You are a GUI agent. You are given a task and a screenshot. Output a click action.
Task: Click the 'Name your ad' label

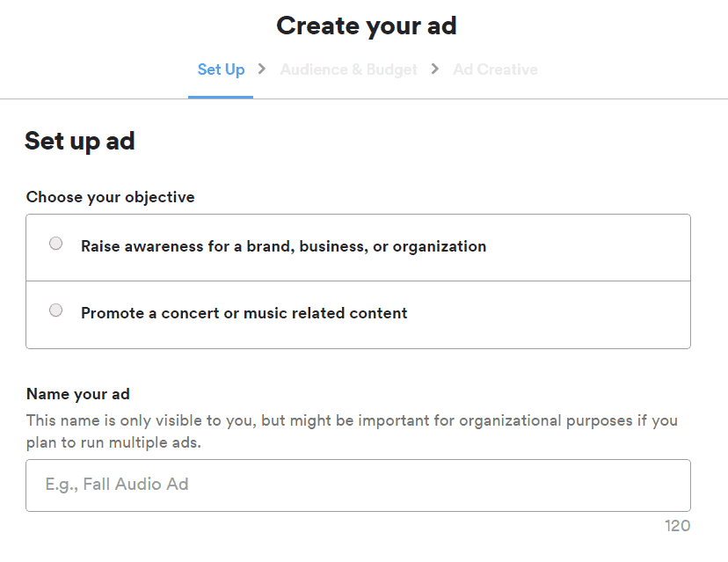[77, 394]
